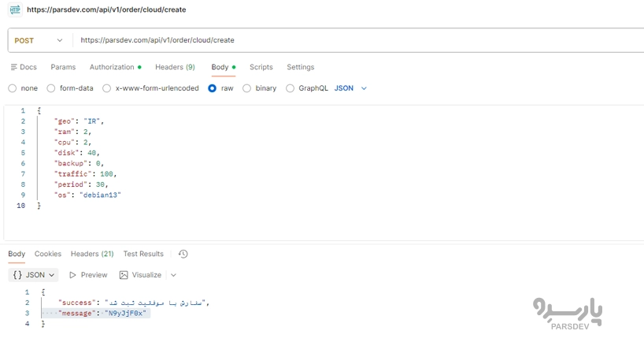The width and height of the screenshot is (644, 342).
Task: Switch to the response Cookies tab
Action: point(48,254)
